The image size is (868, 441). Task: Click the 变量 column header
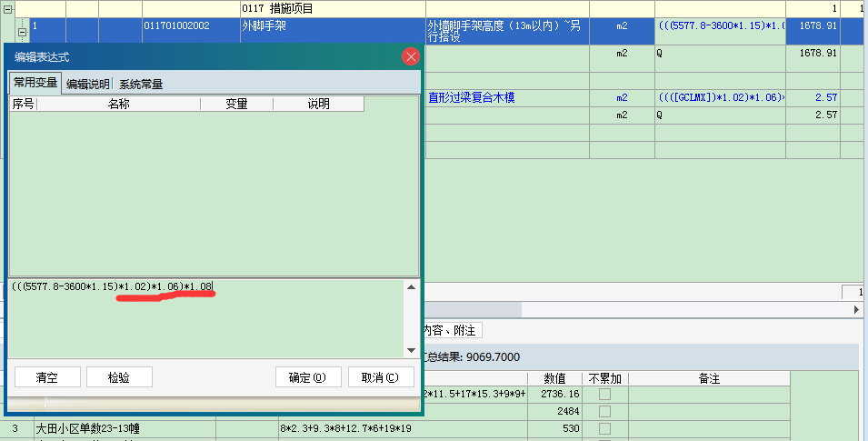point(236,104)
